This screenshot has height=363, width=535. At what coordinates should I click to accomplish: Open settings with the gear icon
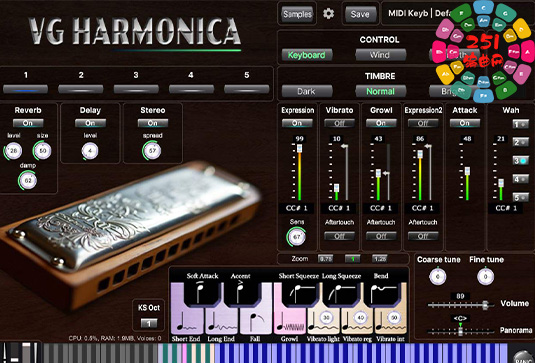(328, 14)
